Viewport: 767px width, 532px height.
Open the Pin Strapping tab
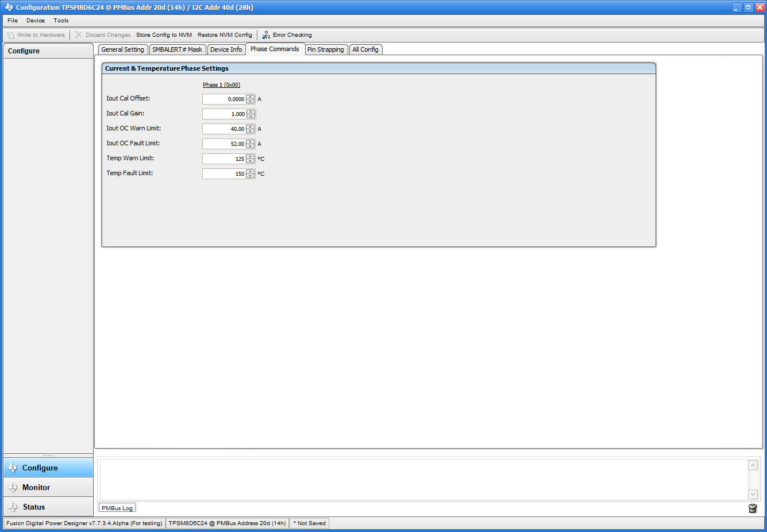[326, 49]
